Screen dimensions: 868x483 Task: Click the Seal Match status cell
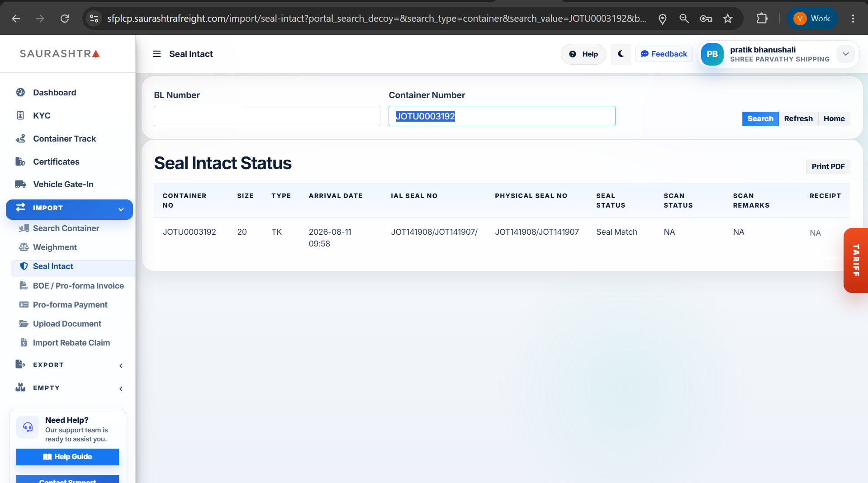click(x=617, y=232)
